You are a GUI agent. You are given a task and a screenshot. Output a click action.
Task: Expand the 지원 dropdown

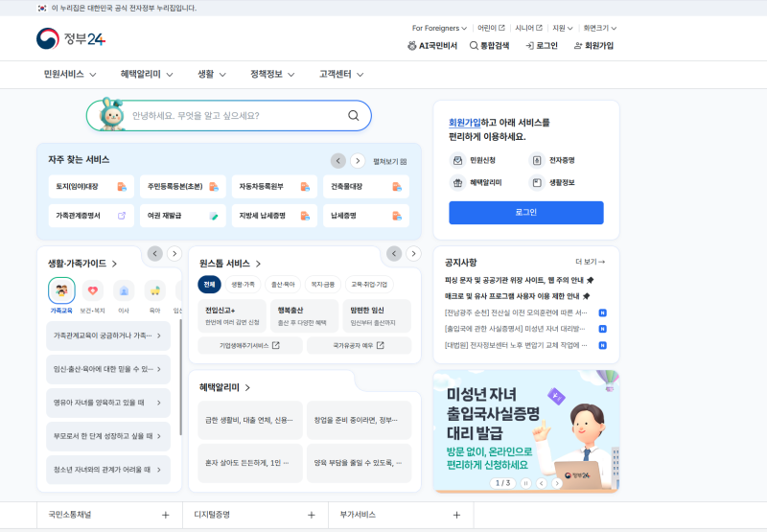click(563, 28)
